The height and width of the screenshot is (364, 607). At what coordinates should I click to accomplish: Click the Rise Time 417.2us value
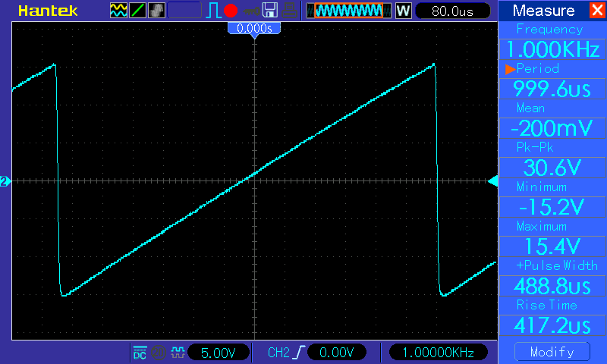point(552,325)
